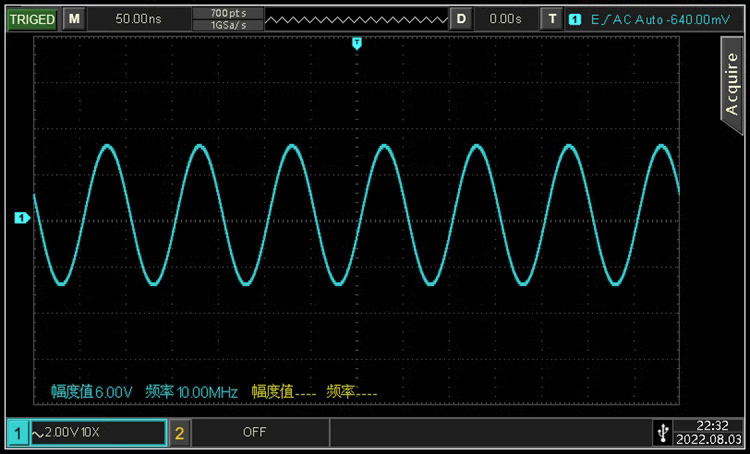Toggle channel 1 using its number badge
This screenshot has height=454, width=750.
point(17,432)
